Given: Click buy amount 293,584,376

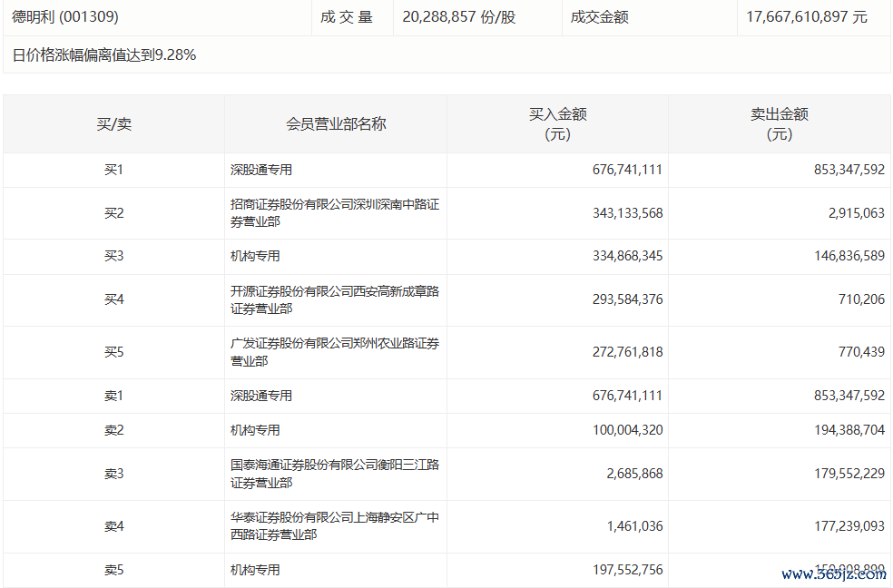Looking at the screenshot, I should (x=627, y=299).
